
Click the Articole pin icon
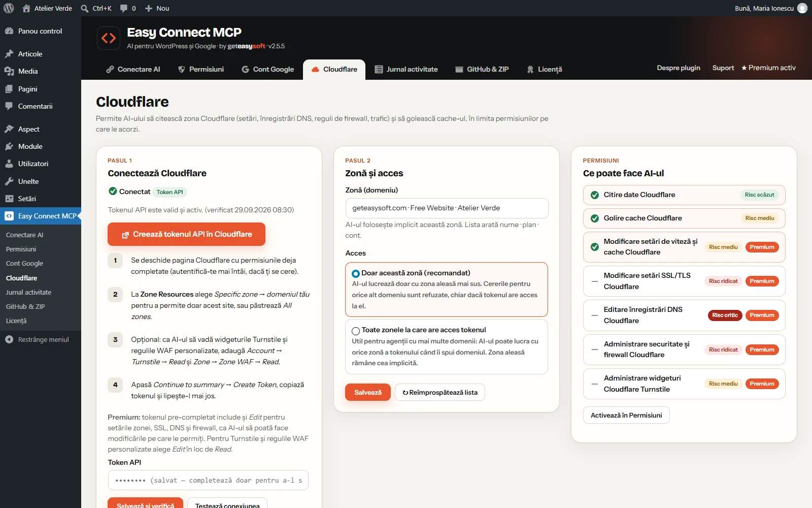pyautogui.click(x=9, y=54)
